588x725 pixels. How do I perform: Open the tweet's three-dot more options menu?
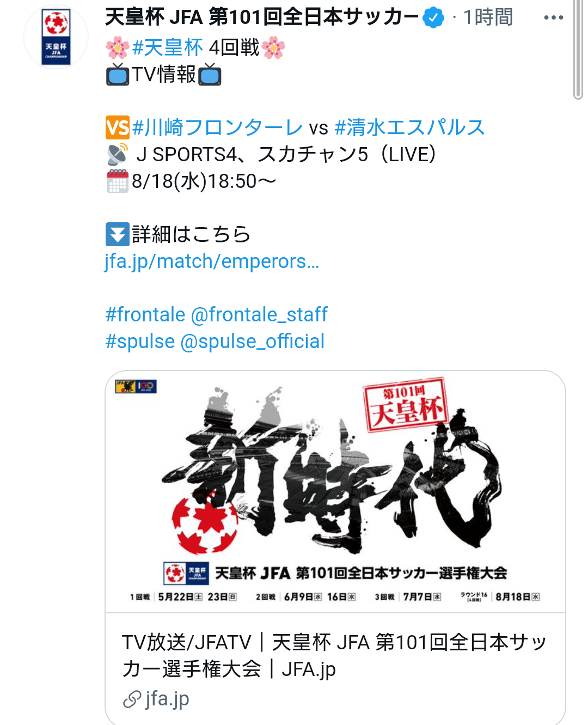click(x=553, y=17)
